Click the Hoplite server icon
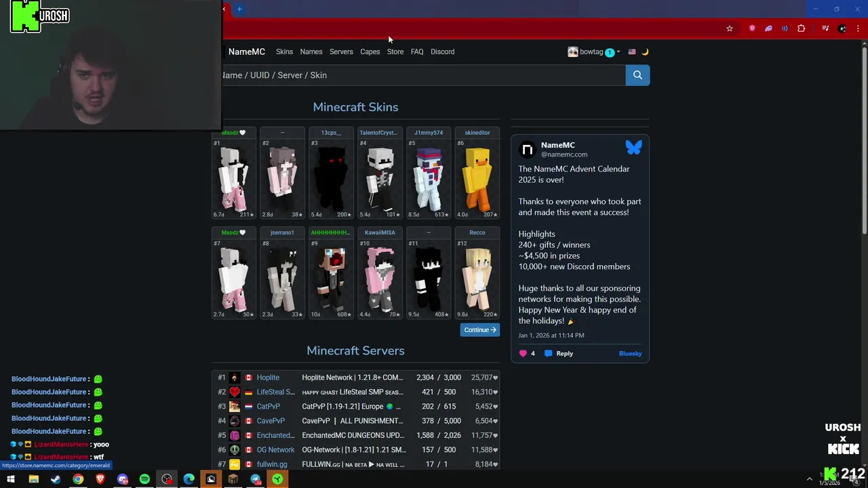868x488 pixels. [x=234, y=378]
